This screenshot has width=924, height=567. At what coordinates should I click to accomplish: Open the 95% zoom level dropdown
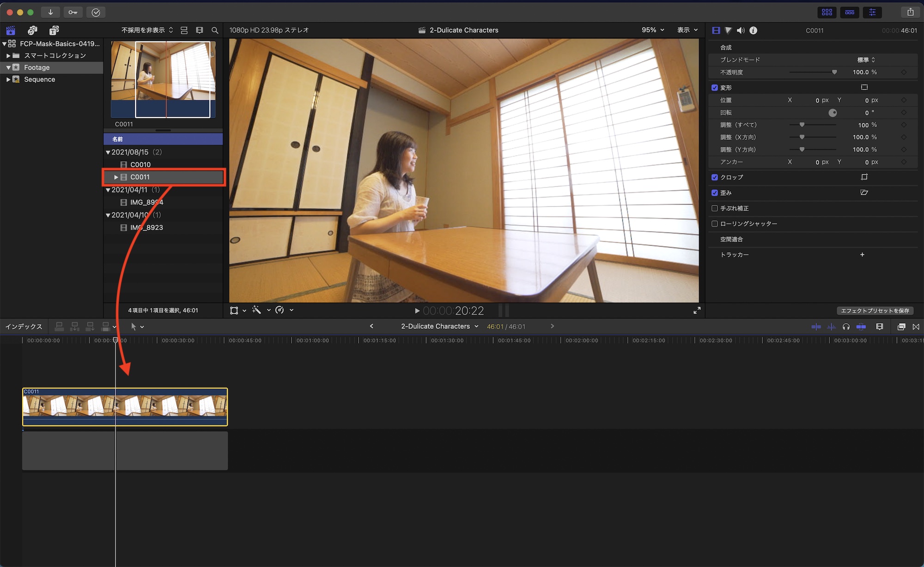click(x=653, y=30)
